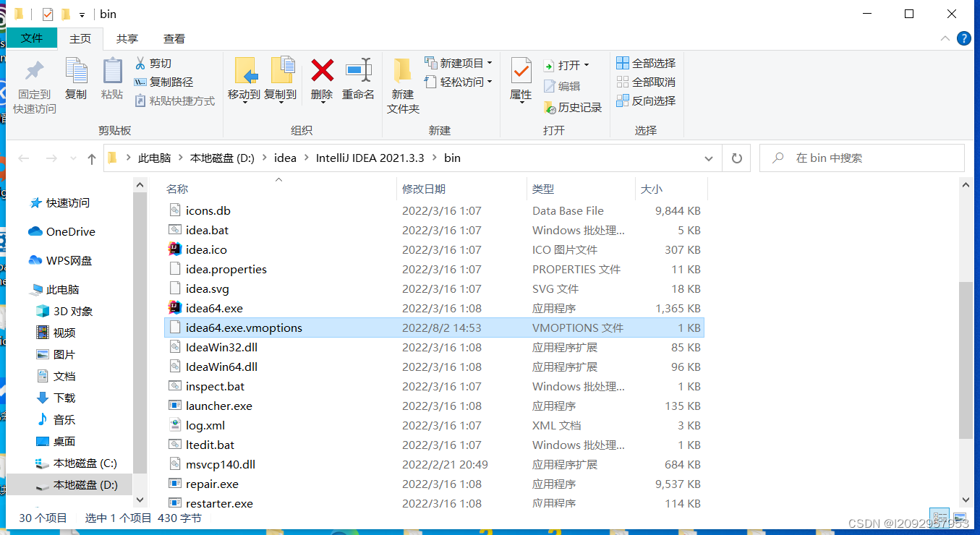Click the Rename (重命名) icon
The height and width of the screenshot is (535, 980).
pos(358,71)
